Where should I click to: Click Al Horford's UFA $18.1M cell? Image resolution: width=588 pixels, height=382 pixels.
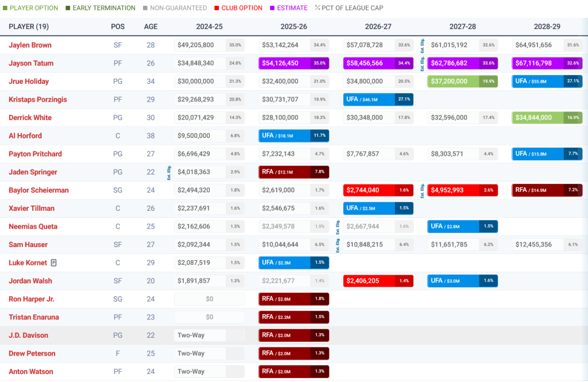point(294,136)
